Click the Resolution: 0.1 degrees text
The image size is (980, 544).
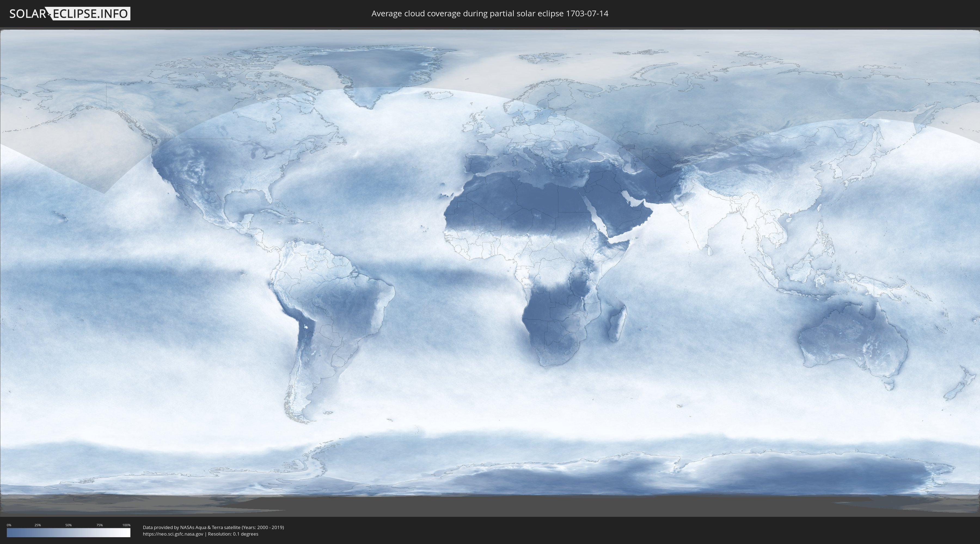(x=233, y=534)
